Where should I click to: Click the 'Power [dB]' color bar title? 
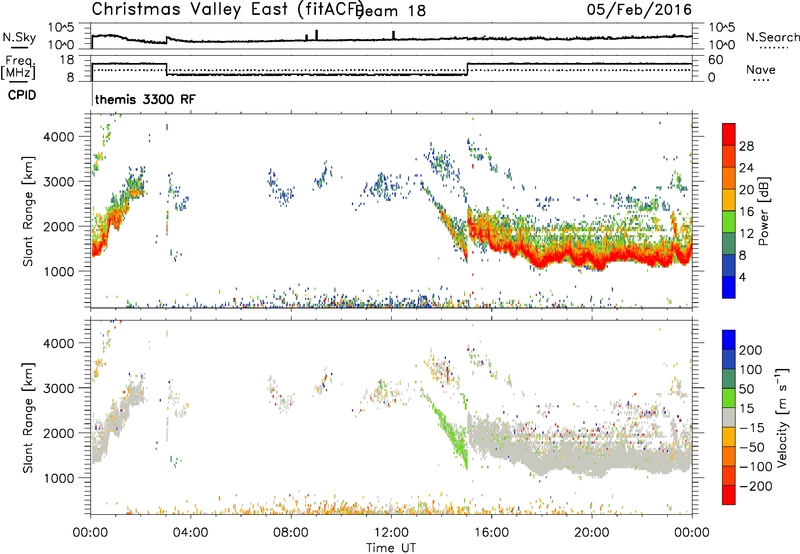pos(764,211)
